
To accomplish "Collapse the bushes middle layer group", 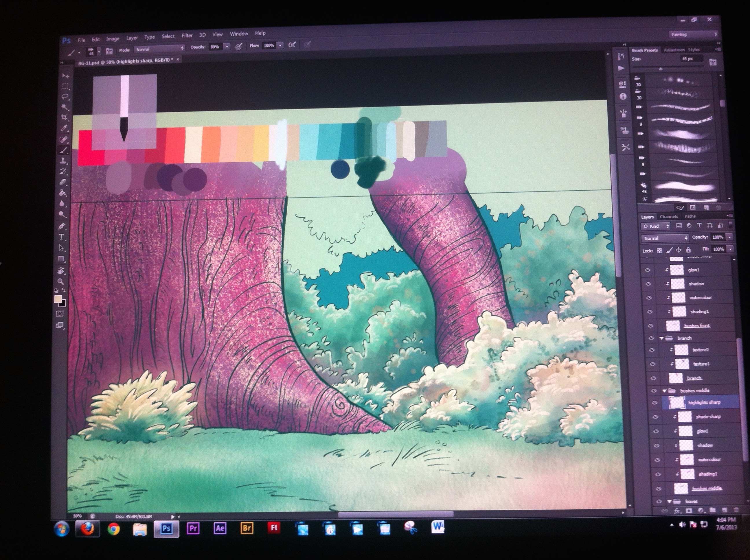I will 665,390.
